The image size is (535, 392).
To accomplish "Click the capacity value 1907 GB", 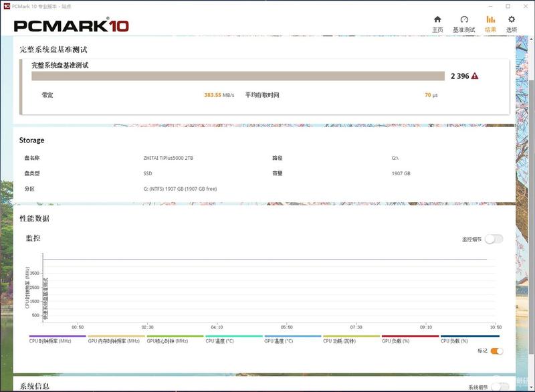I will click(x=401, y=173).
